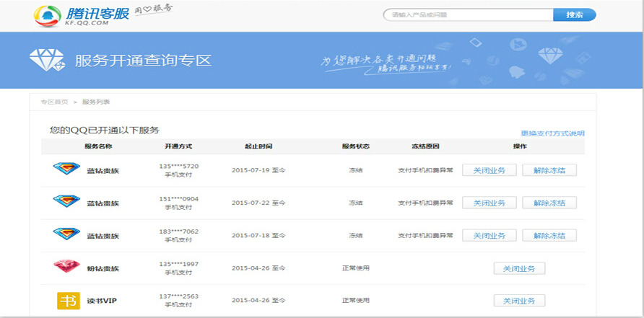Open the 专区首页 breadcrumb link
The height and width of the screenshot is (318, 644).
tap(54, 102)
